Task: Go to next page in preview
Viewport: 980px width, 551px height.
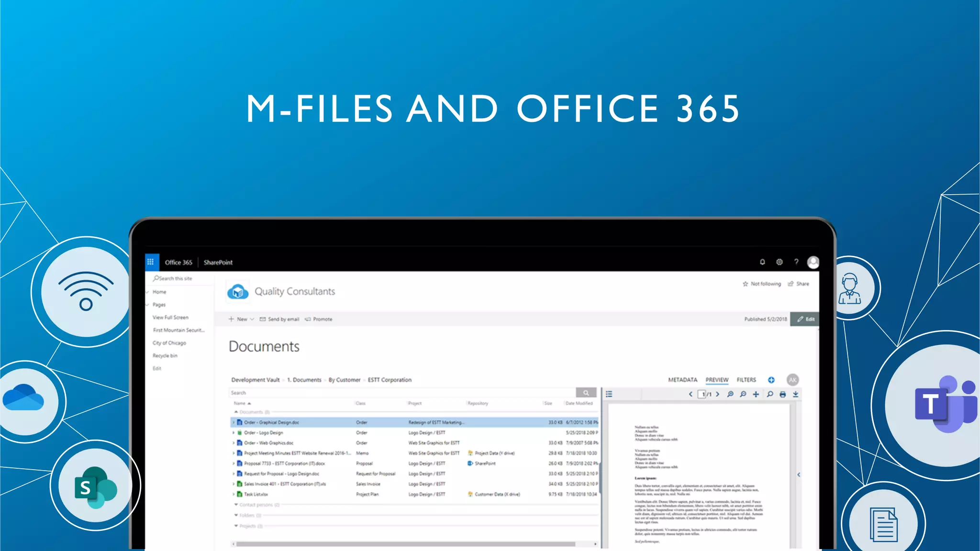Action: (717, 394)
